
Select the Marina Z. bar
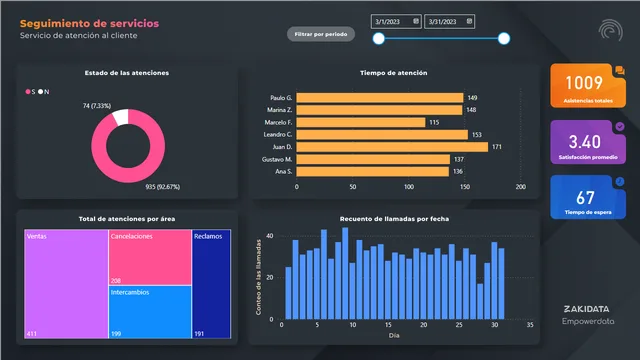point(379,110)
